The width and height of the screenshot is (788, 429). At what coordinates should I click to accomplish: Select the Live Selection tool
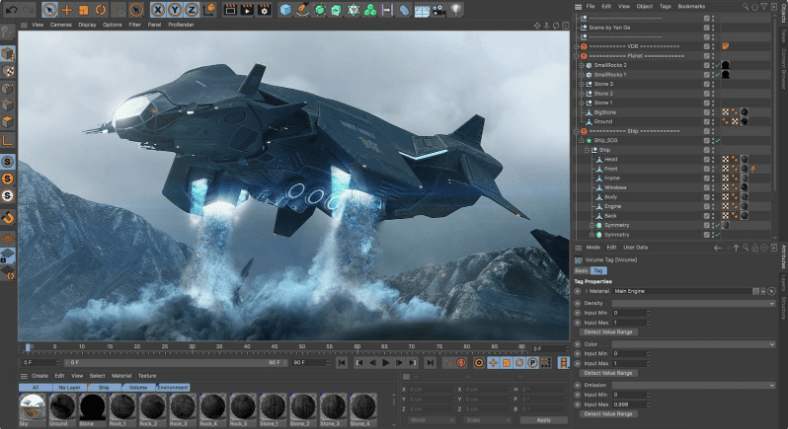(49, 10)
